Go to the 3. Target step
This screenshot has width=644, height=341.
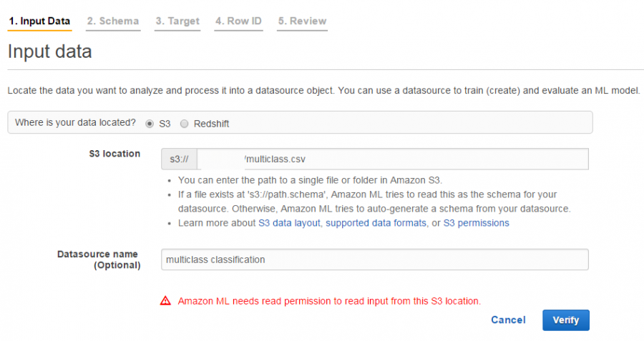pos(177,21)
